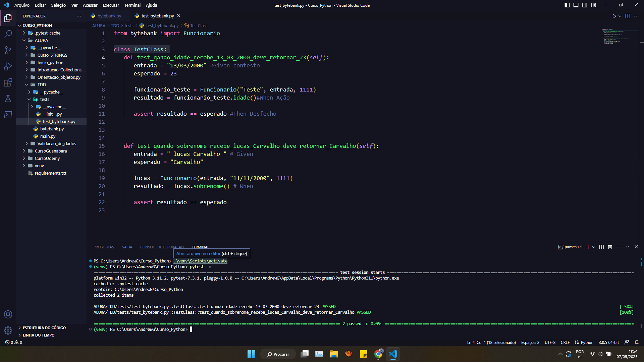Open Accounts icon in activity bar
This screenshot has width=644, height=362.
click(x=8, y=314)
